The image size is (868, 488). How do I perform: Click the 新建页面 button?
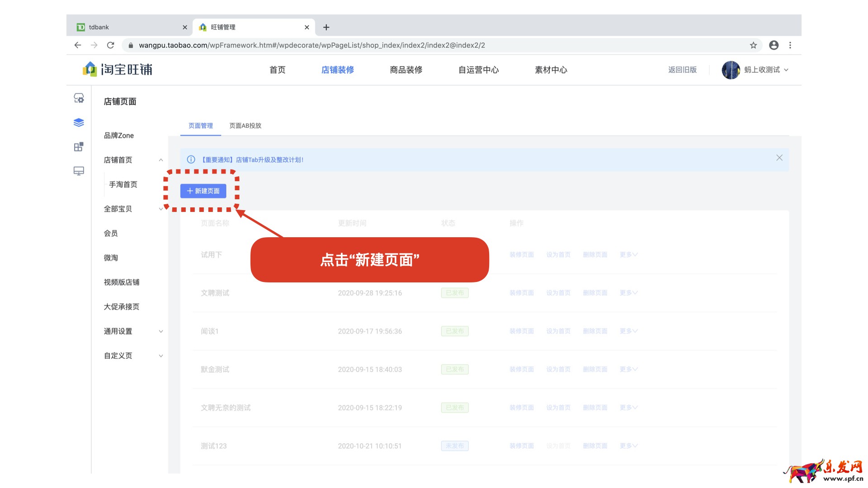(x=203, y=191)
